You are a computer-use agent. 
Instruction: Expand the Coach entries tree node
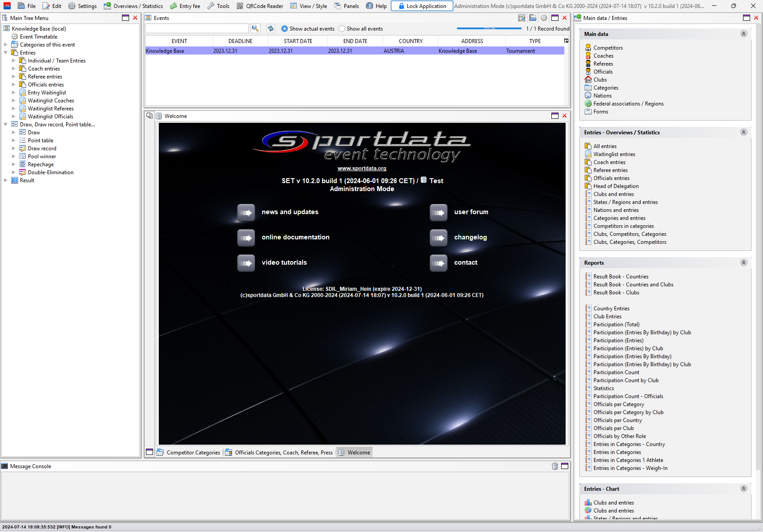click(x=14, y=69)
